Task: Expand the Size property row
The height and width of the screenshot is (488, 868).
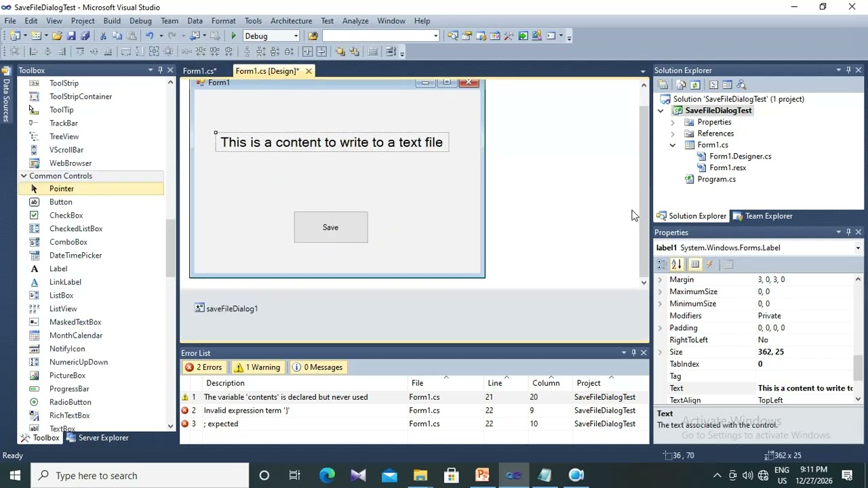Action: (660, 352)
